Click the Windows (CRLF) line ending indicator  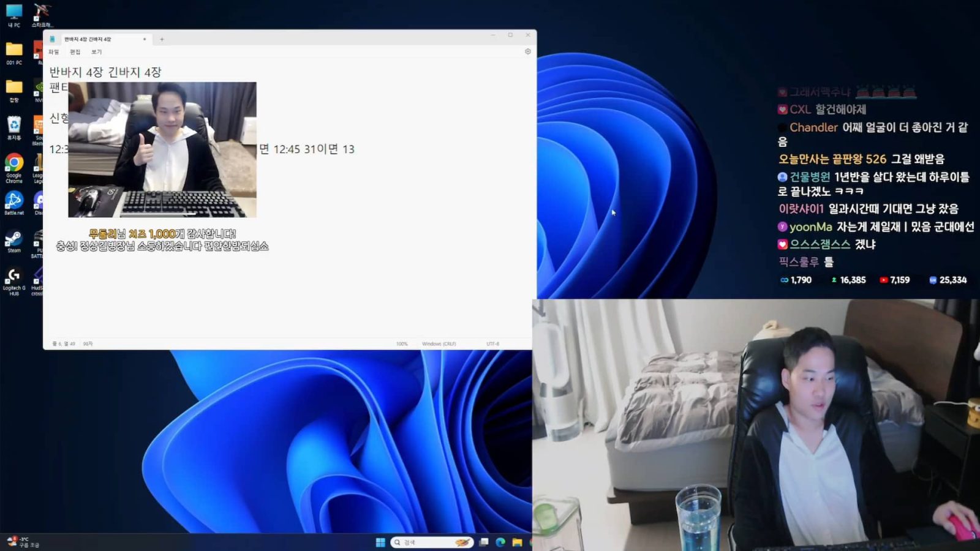tap(439, 344)
